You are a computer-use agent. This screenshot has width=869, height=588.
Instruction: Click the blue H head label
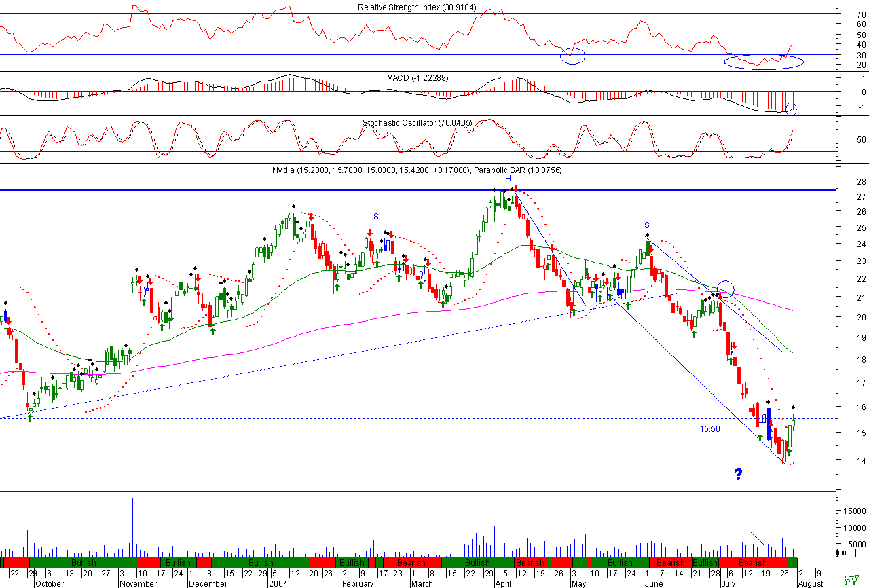(x=507, y=178)
